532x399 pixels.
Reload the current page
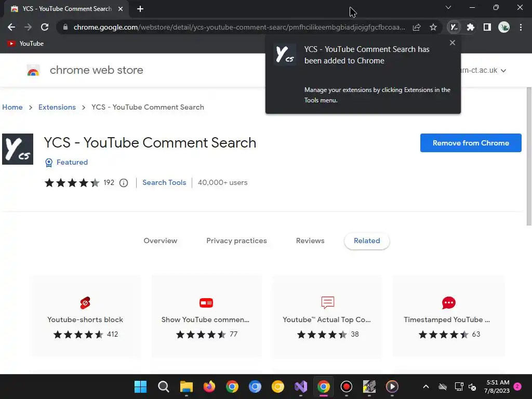pyautogui.click(x=45, y=27)
